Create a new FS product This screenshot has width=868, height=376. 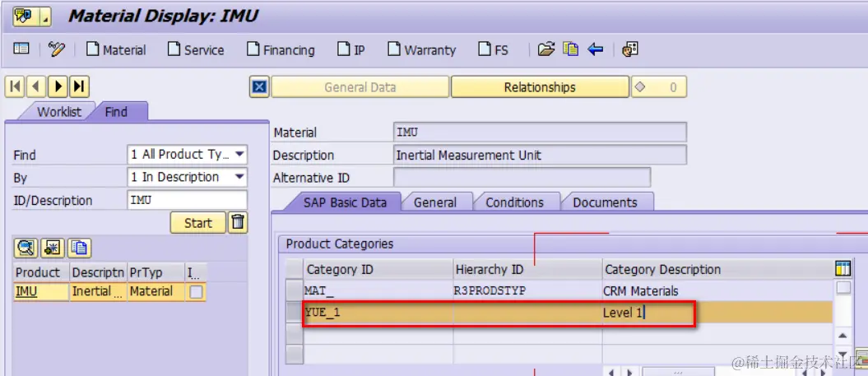493,50
